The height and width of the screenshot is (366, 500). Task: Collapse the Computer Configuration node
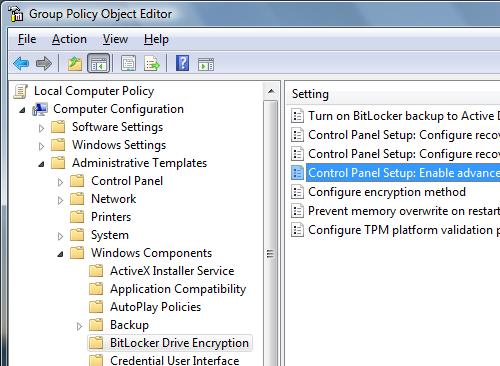click(x=22, y=110)
